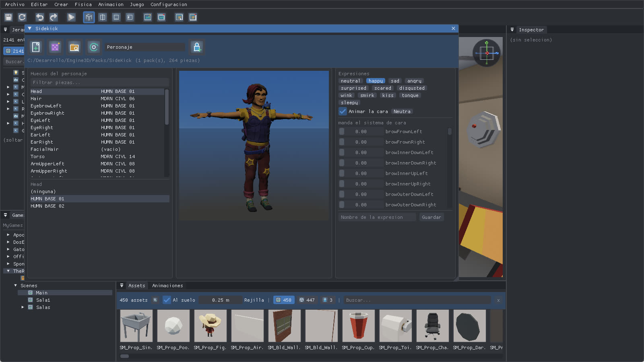Viewport: 644px width, 362px height.
Task: Select the surprised expression button
Action: (x=353, y=88)
